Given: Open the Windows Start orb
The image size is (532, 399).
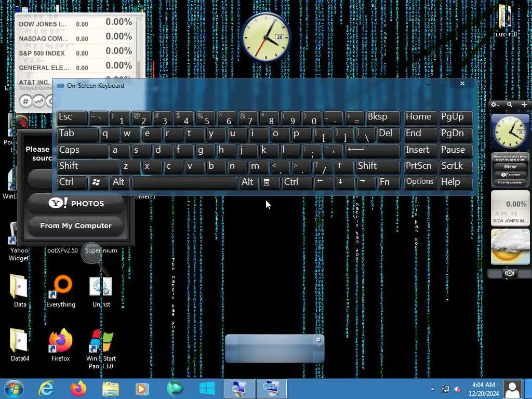Looking at the screenshot, I should click(x=14, y=389).
